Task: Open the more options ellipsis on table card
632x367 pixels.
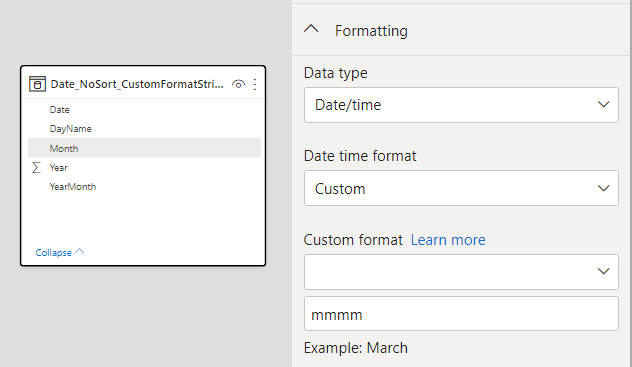Action: coord(255,84)
